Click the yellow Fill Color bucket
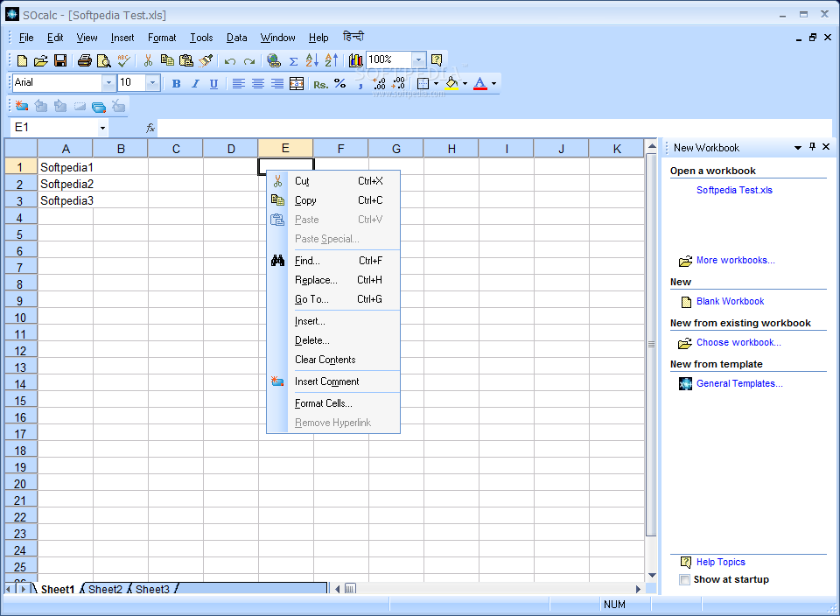This screenshot has height=616, width=840. 451,83
